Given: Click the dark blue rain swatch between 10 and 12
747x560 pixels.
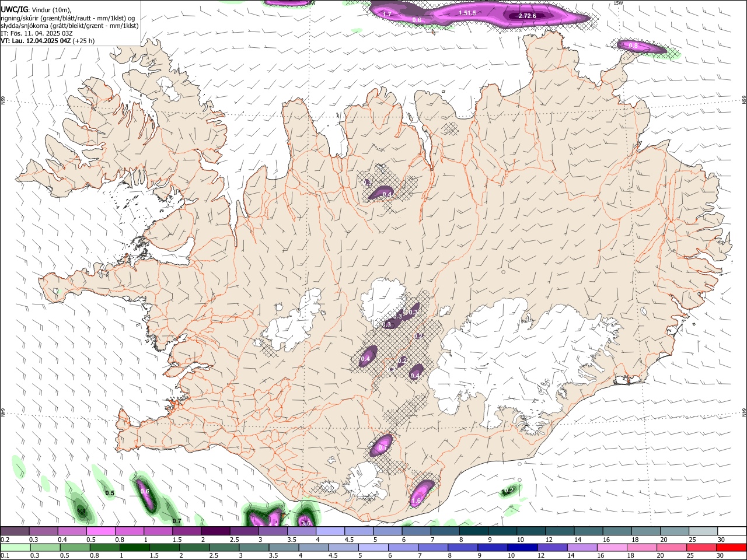Looking at the screenshot, I should [x=522, y=547].
